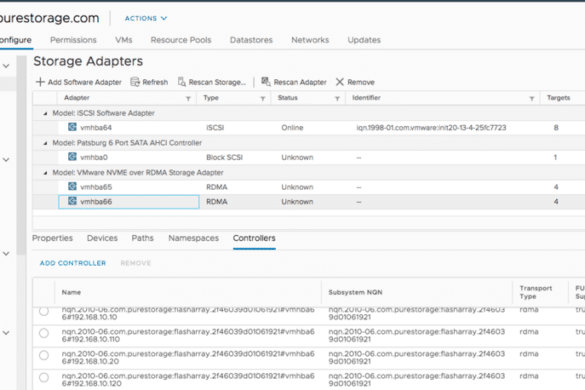Open the Resource Pools tab
Image resolution: width=585 pixels, height=390 pixels.
point(181,40)
